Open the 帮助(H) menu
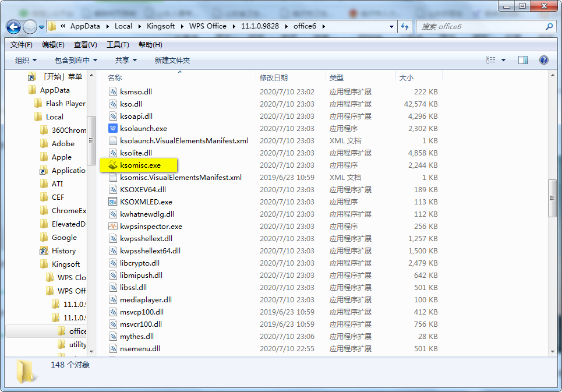The image size is (562, 392). click(150, 45)
